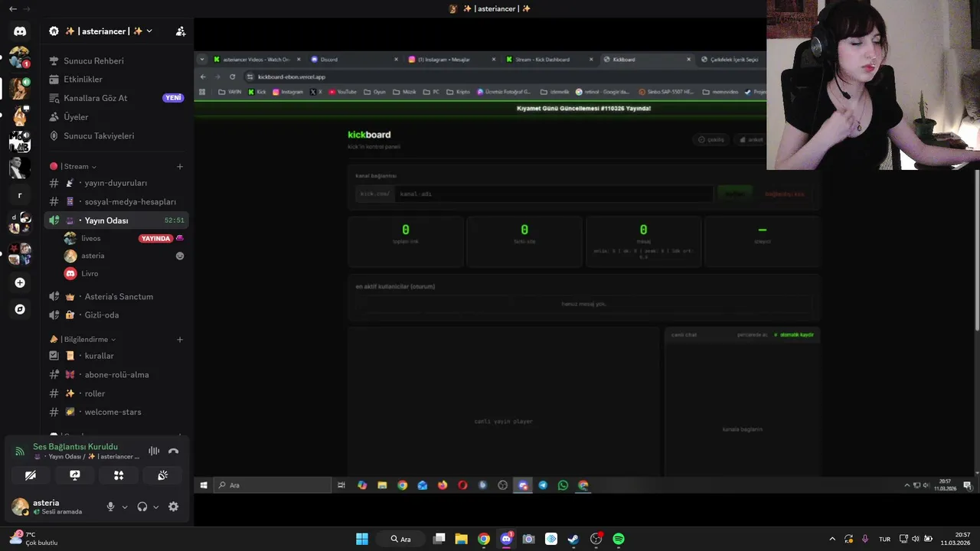This screenshot has width=980, height=551.
Task: Open Etkinlikler
Action: coord(116,80)
